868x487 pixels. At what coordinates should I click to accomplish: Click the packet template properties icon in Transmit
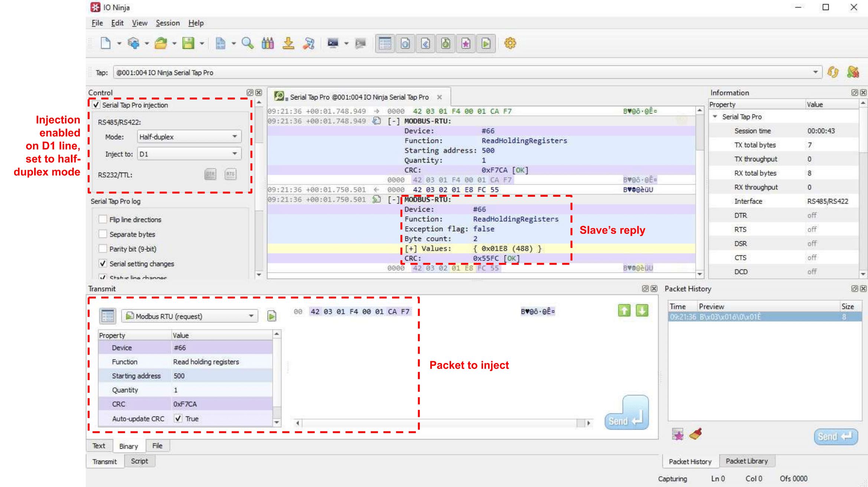pyautogui.click(x=108, y=316)
